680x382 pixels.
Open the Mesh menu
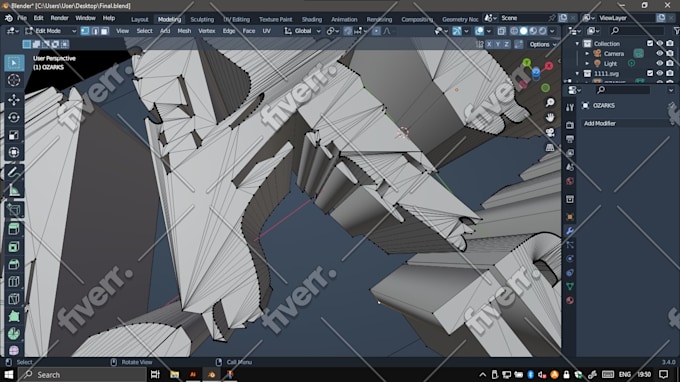click(x=184, y=31)
